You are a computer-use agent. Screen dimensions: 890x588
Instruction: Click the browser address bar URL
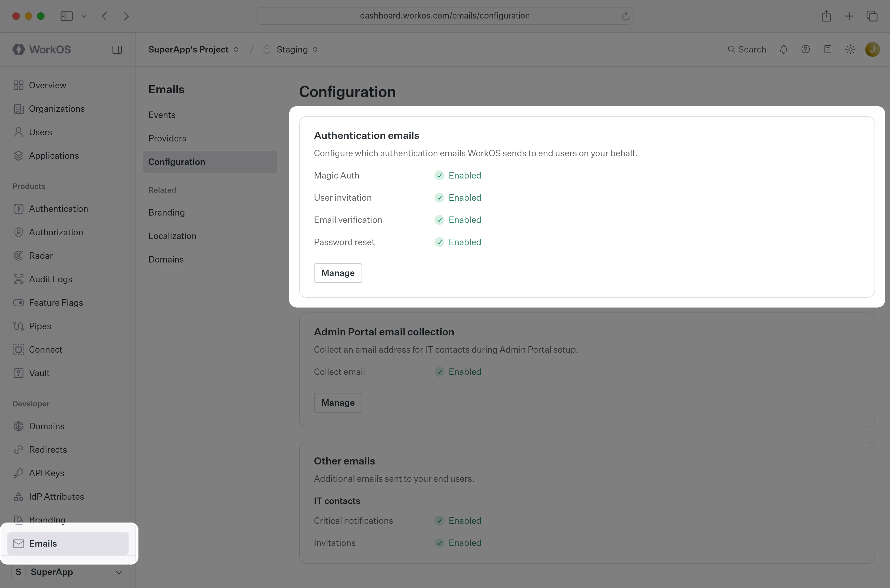coord(445,16)
